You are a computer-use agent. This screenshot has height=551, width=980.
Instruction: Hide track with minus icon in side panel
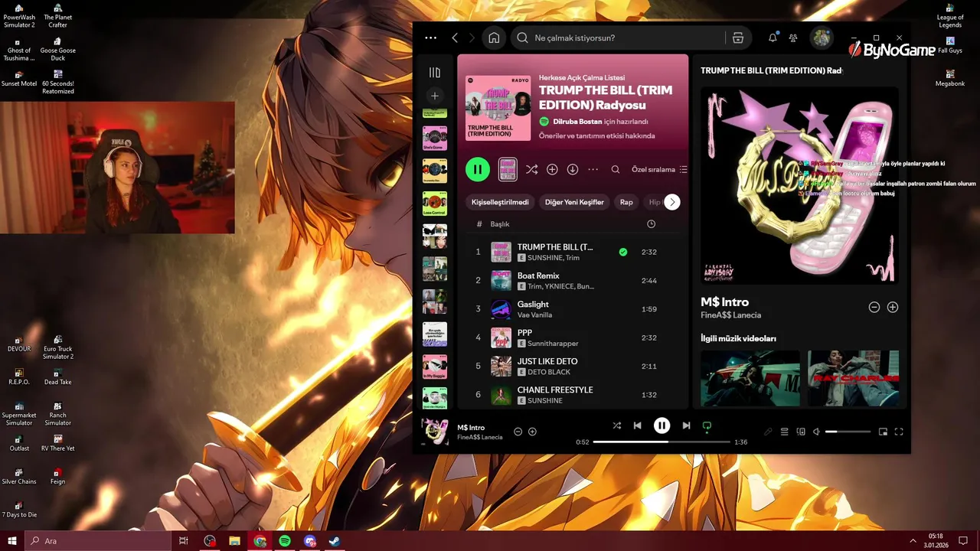click(874, 307)
